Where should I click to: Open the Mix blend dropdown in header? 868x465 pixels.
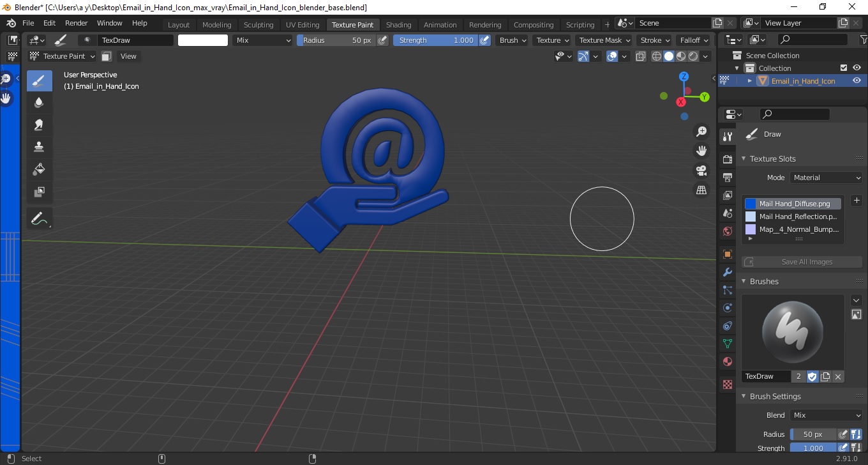click(262, 40)
